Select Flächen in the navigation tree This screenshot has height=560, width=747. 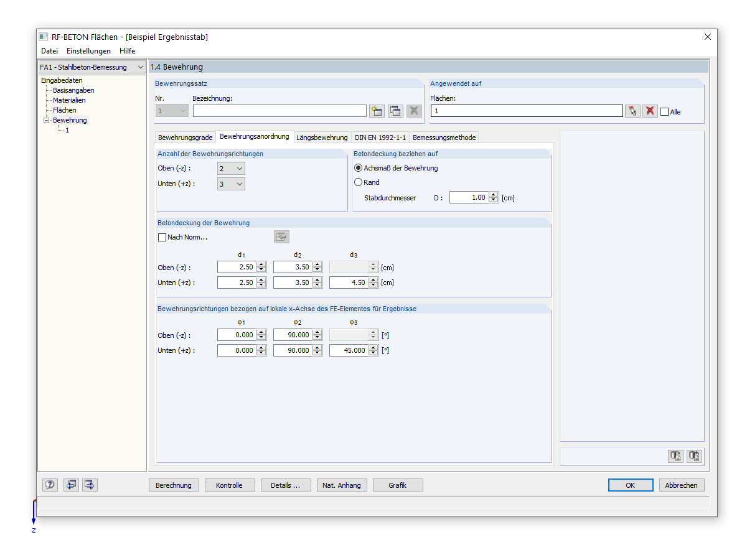click(65, 110)
